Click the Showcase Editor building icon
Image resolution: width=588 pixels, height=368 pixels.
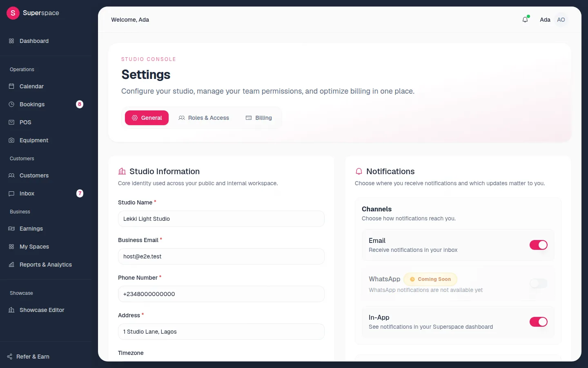click(x=11, y=310)
